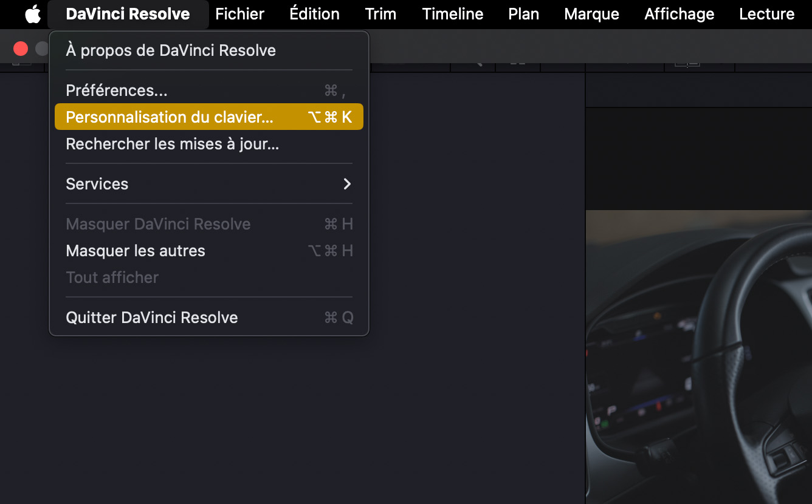Screen dimensions: 812x504
Task: Open the Timeline menu
Action: pos(453,14)
